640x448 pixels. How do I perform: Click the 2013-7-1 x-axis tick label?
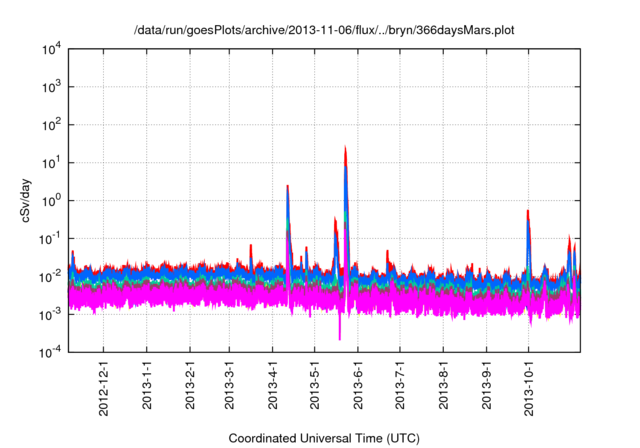400,385
